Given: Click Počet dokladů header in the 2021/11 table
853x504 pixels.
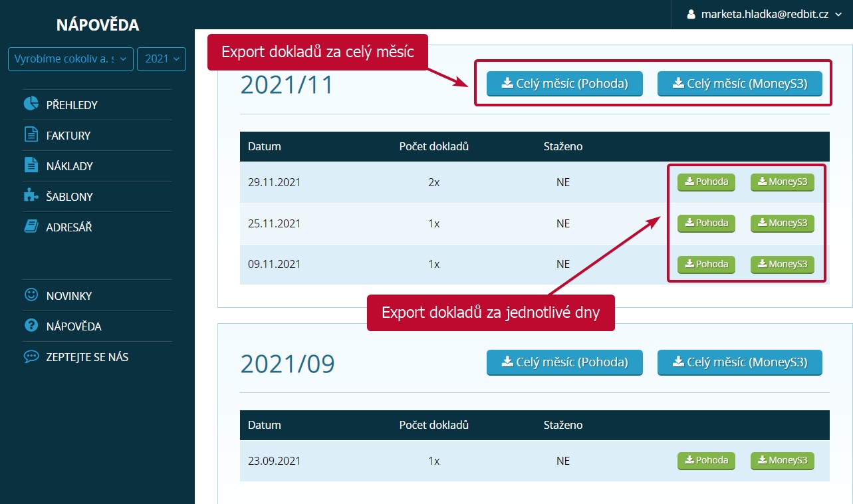Looking at the screenshot, I should pyautogui.click(x=434, y=146).
